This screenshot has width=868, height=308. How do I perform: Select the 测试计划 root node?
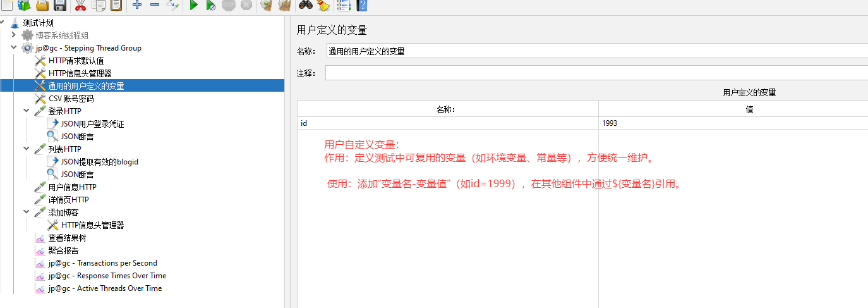coord(38,23)
